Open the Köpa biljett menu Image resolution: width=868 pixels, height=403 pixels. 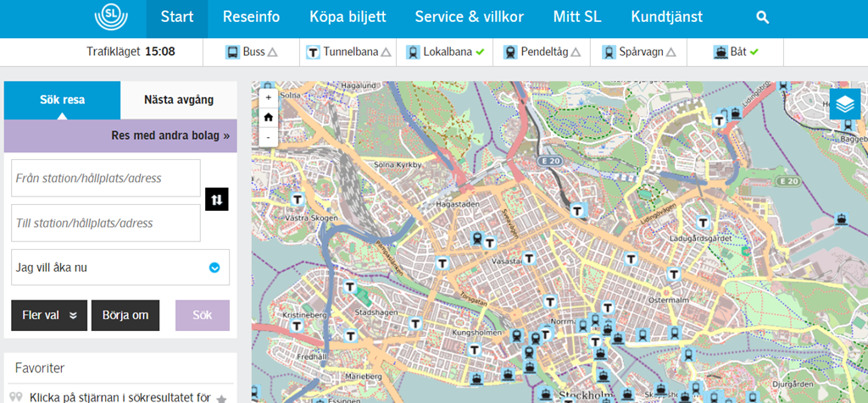tap(348, 17)
